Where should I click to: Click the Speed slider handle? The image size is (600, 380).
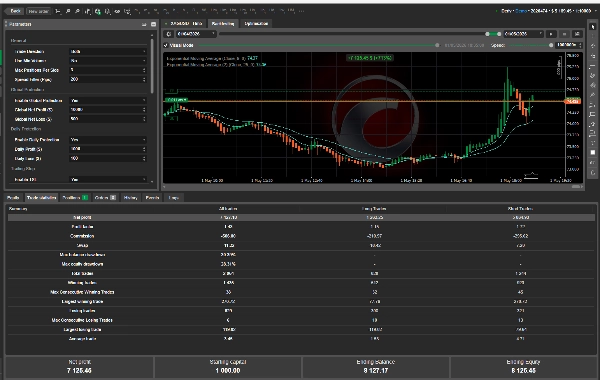[x=551, y=45]
